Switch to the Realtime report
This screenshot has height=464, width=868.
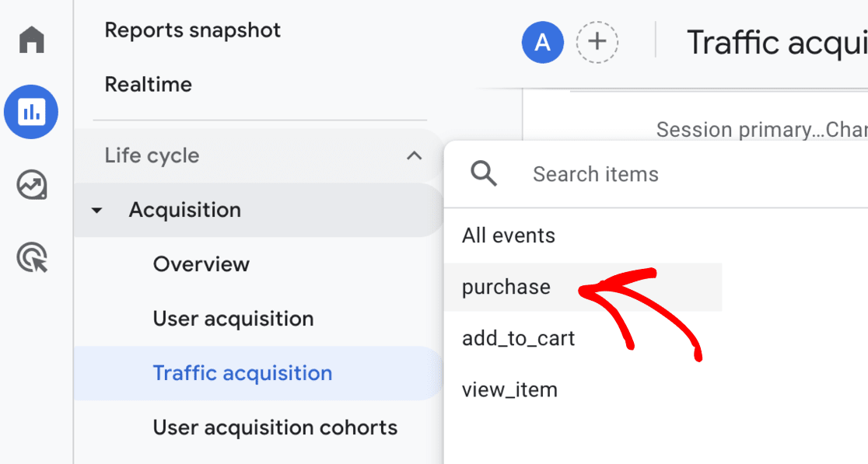point(148,84)
